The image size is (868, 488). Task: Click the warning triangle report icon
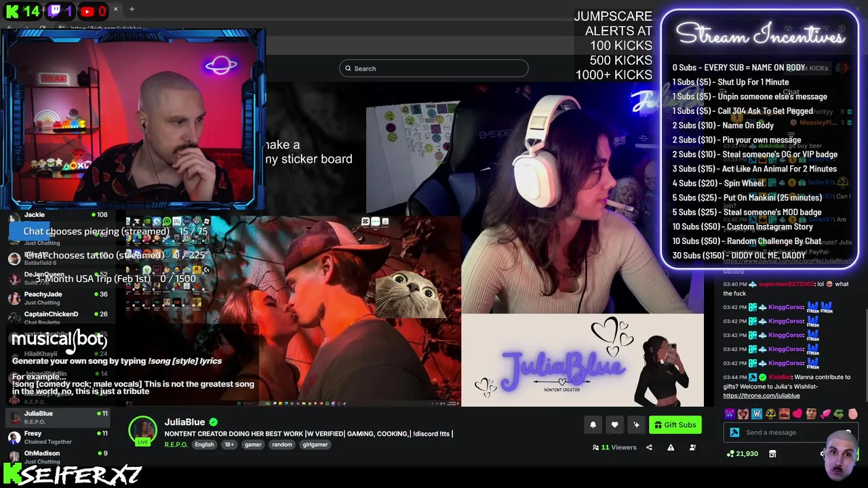[x=671, y=447]
